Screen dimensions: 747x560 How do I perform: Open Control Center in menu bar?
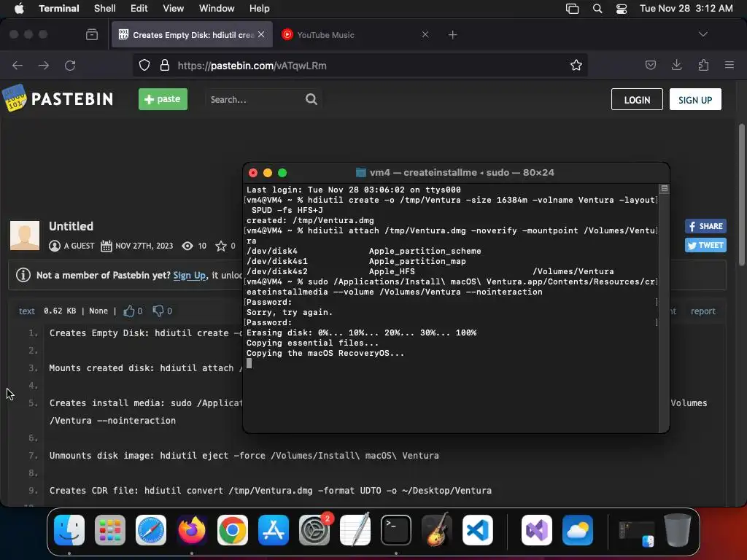tap(622, 9)
